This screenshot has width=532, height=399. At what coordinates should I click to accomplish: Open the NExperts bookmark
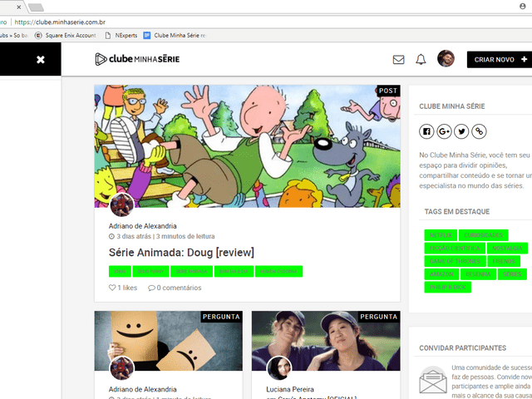[121, 35]
